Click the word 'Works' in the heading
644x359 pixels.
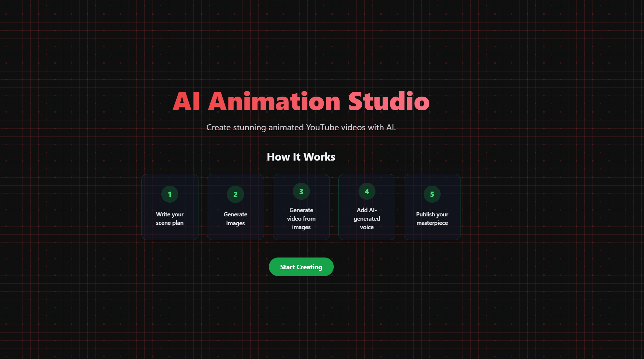[x=319, y=157]
